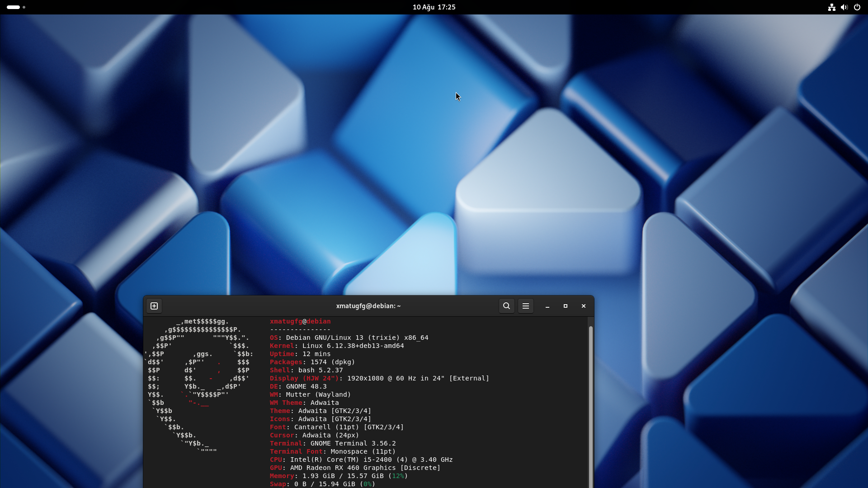Click the network status icon
Screen dimensions: 868x488
[831, 7]
